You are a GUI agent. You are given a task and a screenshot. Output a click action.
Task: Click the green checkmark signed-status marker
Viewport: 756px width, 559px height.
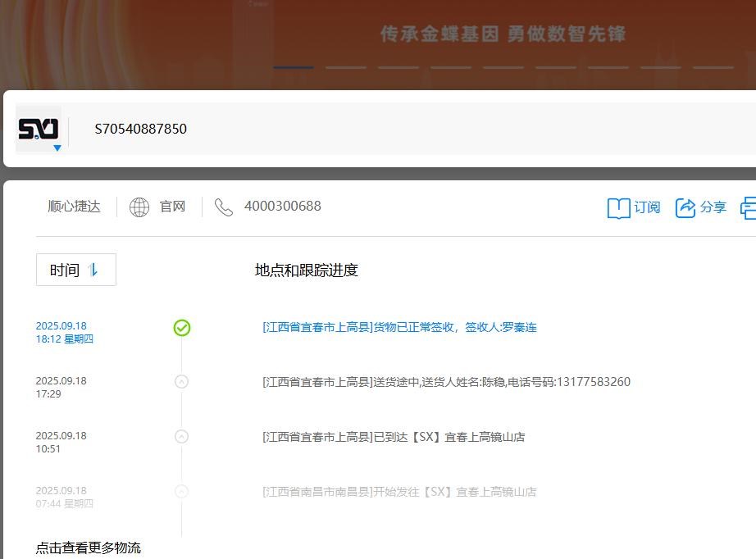(182, 328)
